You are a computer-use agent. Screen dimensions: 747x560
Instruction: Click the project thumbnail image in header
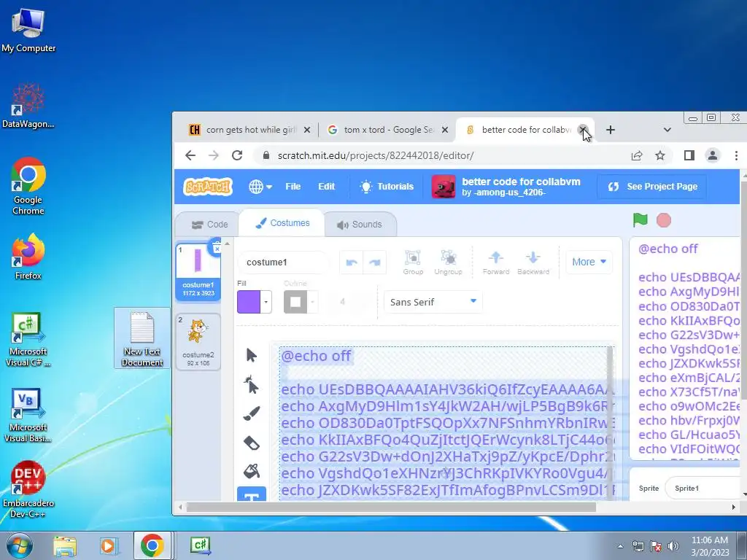443,187
